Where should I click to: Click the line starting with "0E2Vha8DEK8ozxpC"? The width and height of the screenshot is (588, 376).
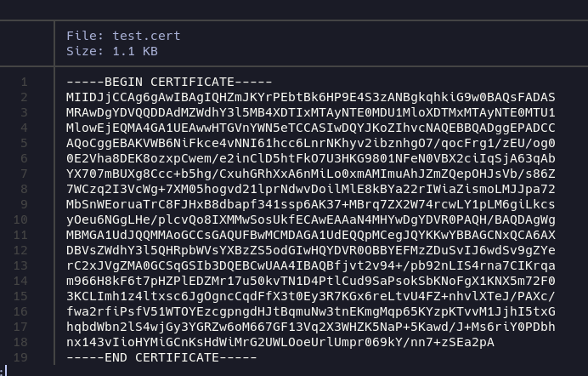tap(310, 158)
